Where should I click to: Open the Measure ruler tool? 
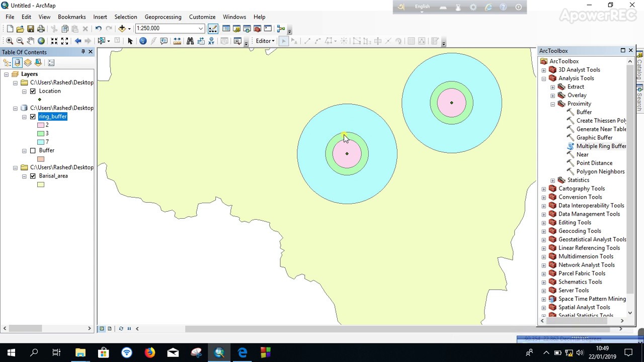(177, 41)
